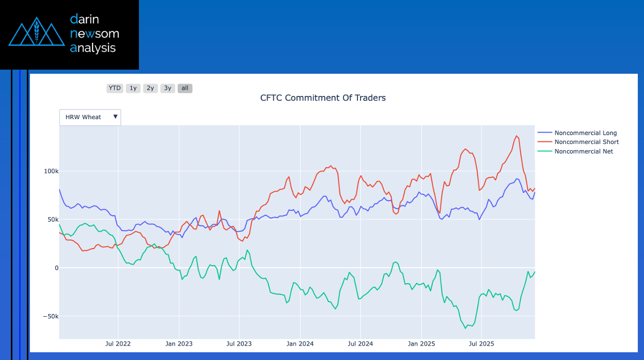Click the mountain wheat logo icon
The width and height of the screenshot is (644, 360).
(x=36, y=32)
